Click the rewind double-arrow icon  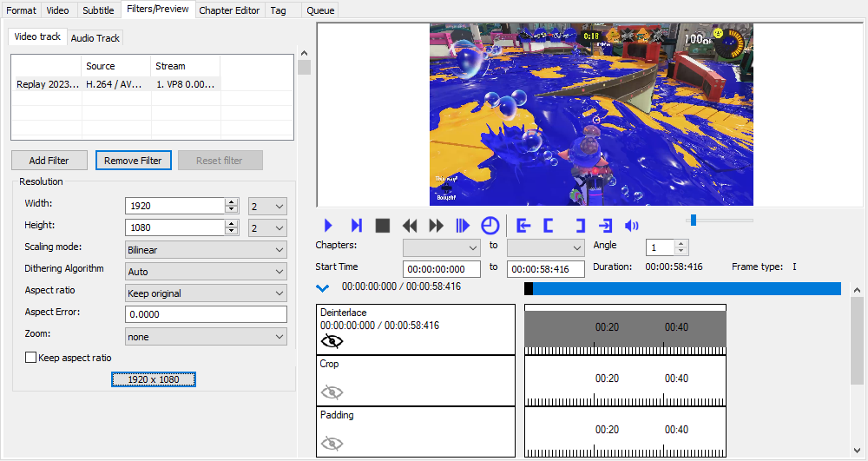click(x=410, y=226)
